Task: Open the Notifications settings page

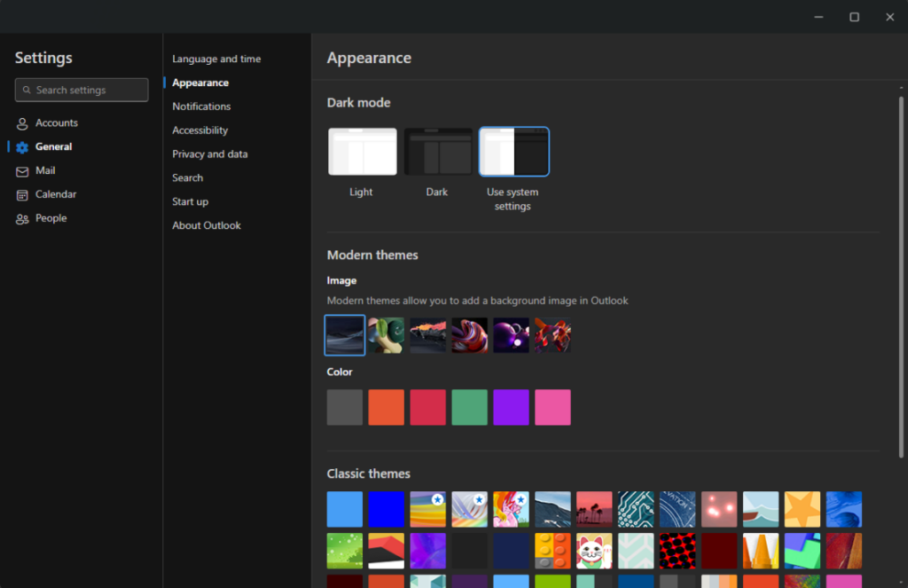Action: point(201,106)
